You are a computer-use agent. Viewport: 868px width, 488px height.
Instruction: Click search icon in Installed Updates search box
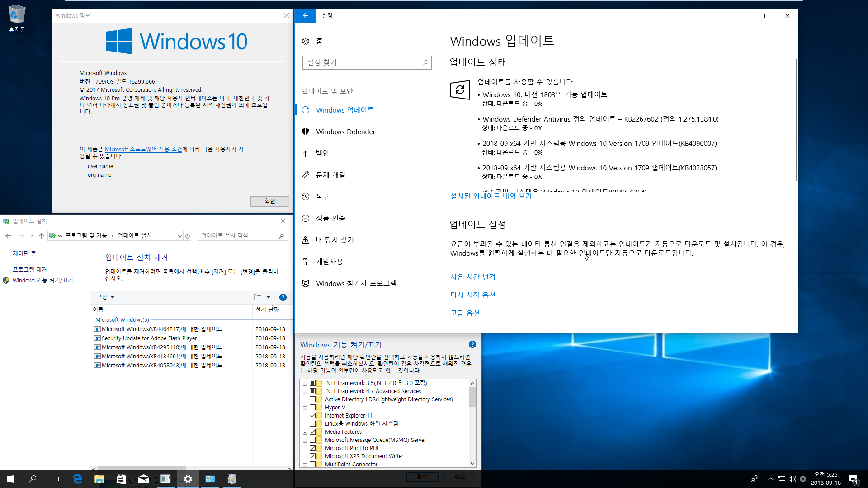coord(281,236)
